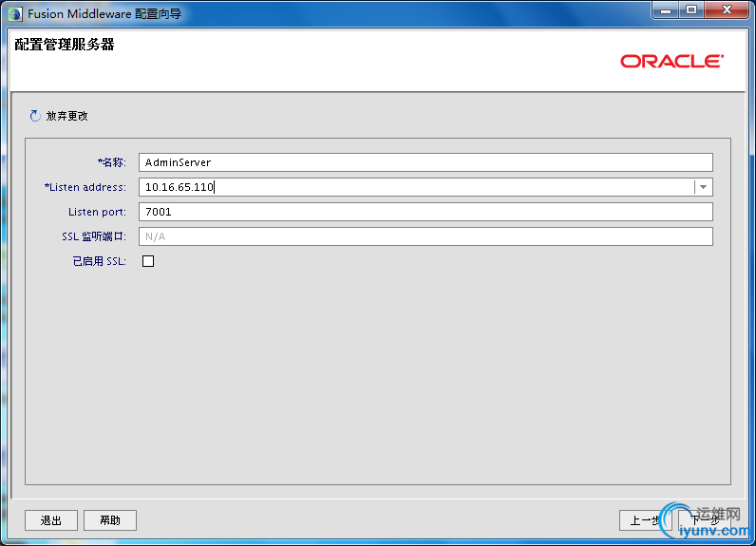Viewport: 756px width, 546px height.
Task: Minimize the configuration wizard window
Action: 666,10
